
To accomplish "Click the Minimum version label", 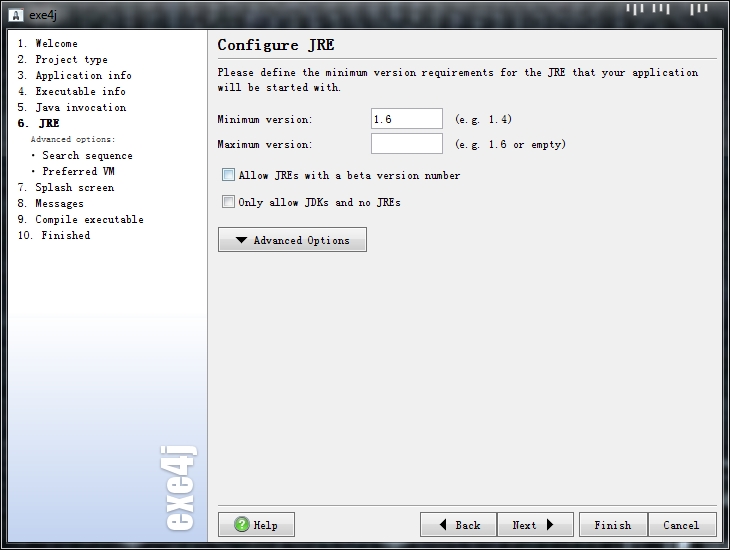I will 265,119.
